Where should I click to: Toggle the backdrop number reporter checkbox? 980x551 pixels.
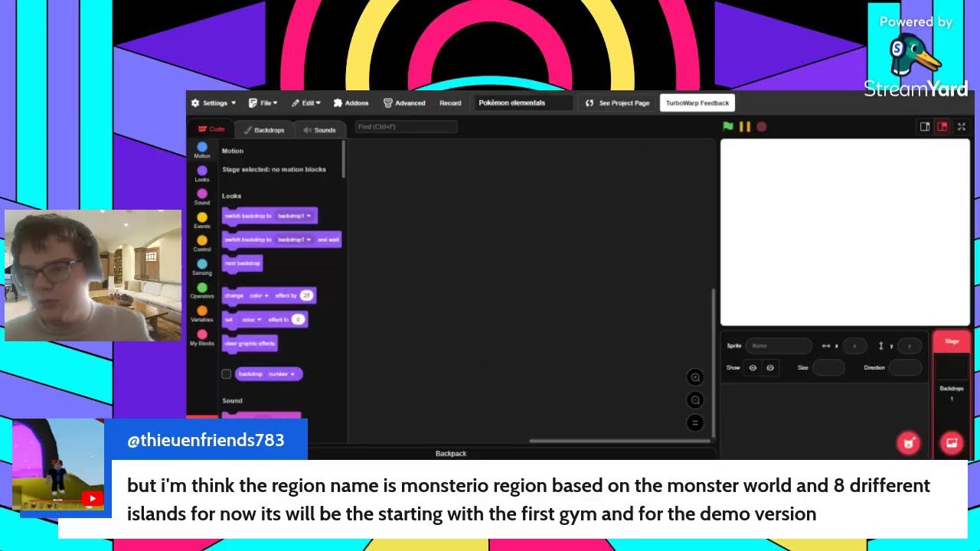[x=226, y=374]
